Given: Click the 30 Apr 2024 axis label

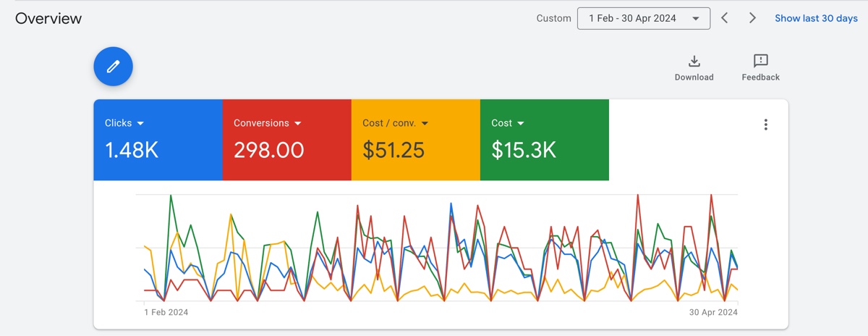Looking at the screenshot, I should (x=713, y=312).
